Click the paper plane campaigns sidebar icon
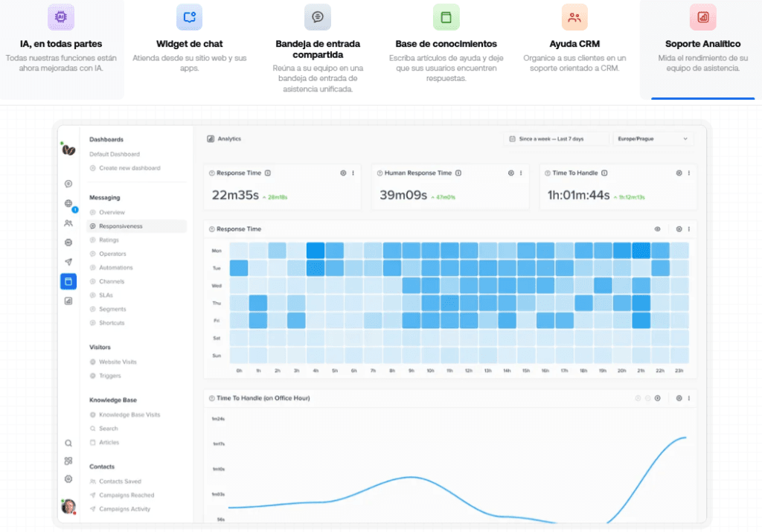 click(68, 262)
